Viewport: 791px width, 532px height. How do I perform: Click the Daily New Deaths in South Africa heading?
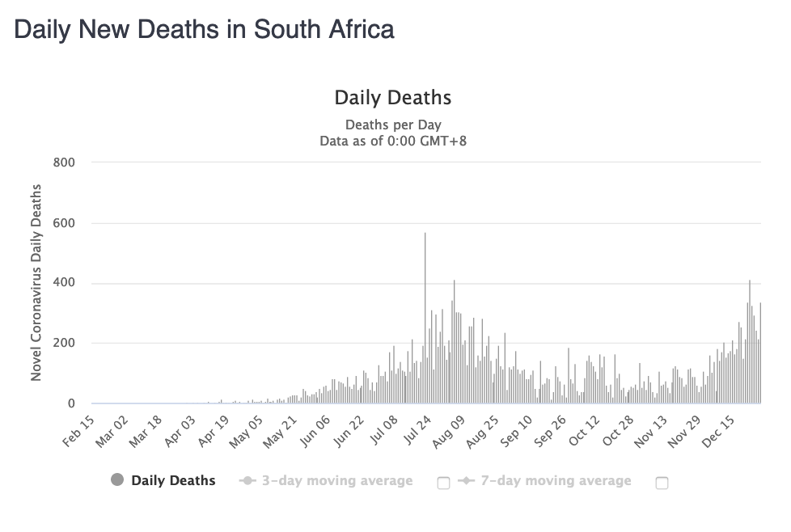click(205, 30)
